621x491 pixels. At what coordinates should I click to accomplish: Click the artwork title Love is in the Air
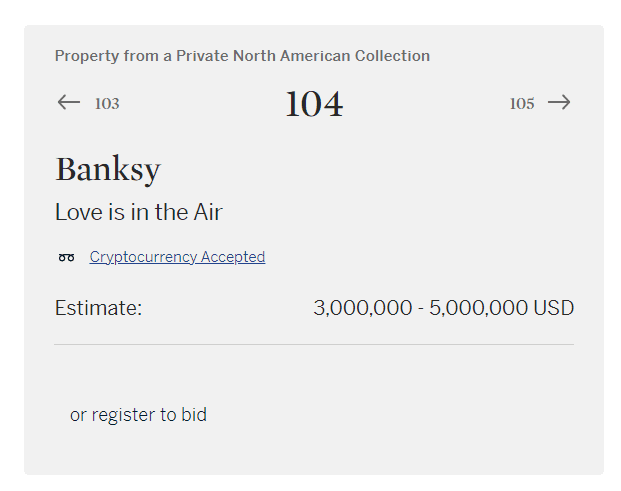coord(138,212)
